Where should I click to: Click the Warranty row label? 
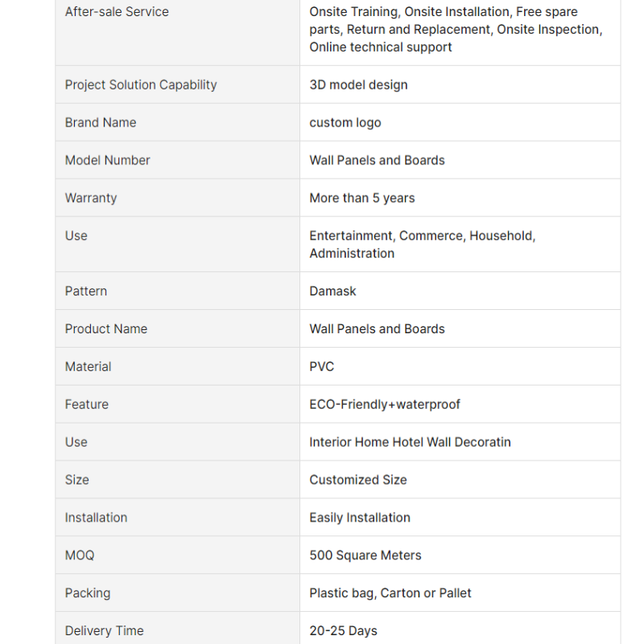click(x=91, y=198)
